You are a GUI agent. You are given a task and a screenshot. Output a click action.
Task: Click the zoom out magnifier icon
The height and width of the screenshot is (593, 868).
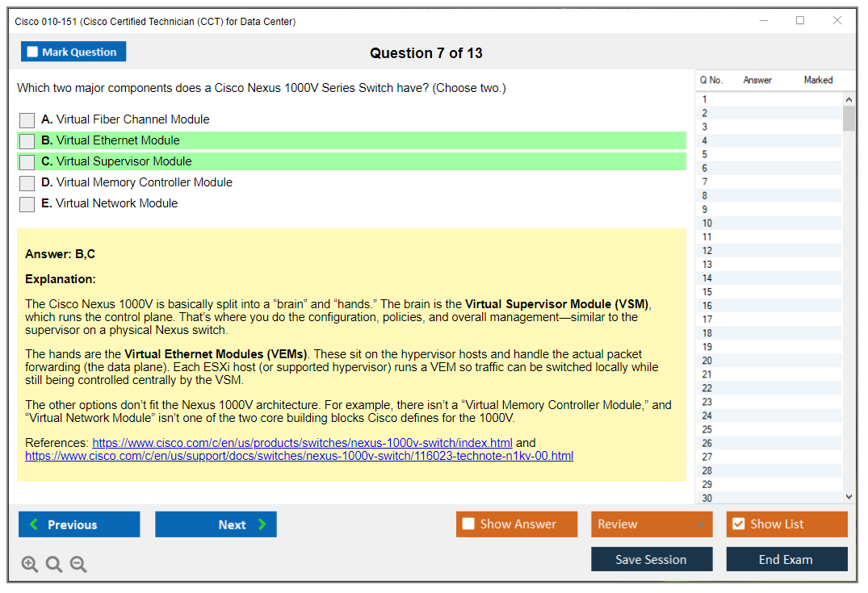tap(78, 564)
